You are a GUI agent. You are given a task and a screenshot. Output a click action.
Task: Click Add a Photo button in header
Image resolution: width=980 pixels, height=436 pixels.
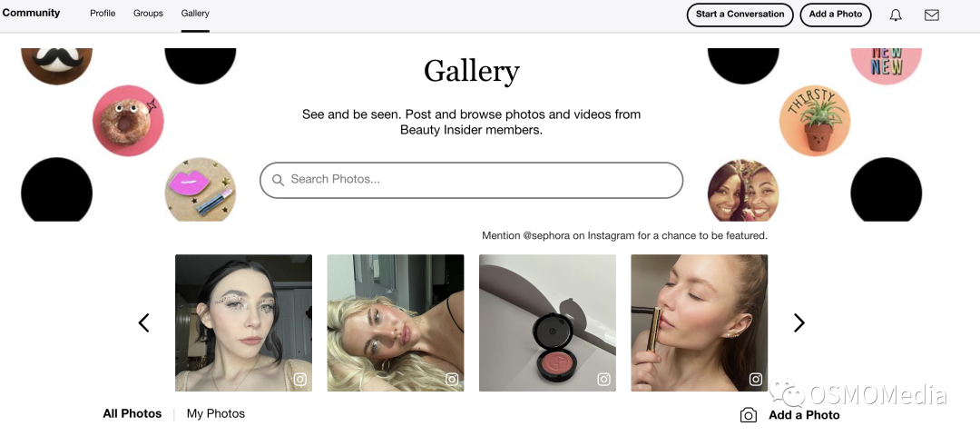(836, 15)
